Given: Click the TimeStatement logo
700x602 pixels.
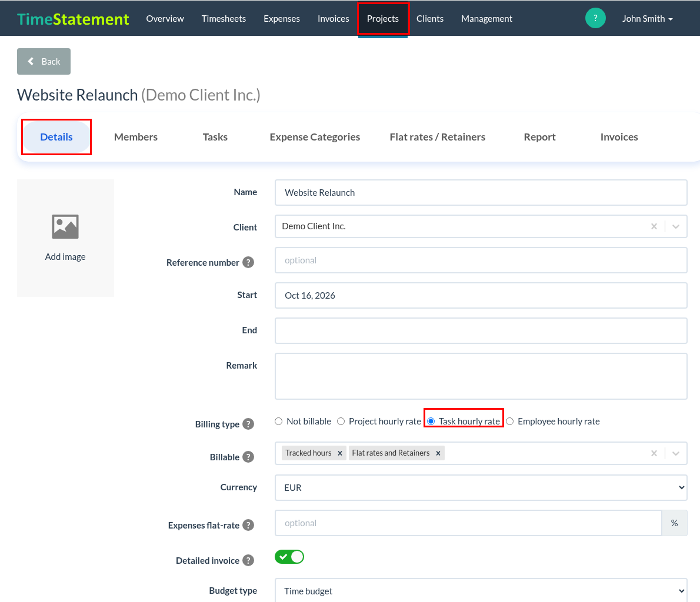Looking at the screenshot, I should coord(73,19).
